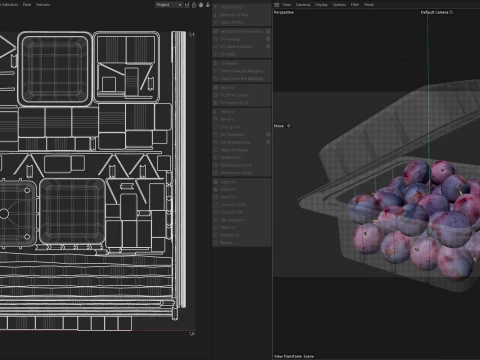The height and width of the screenshot is (360, 480).
Task: Open the viewport Display menu
Action: coord(321,5)
